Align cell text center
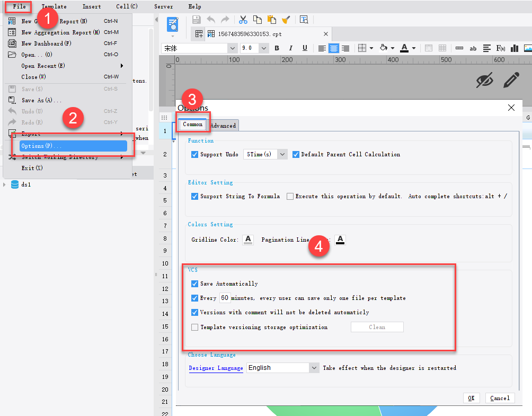 tap(333, 48)
